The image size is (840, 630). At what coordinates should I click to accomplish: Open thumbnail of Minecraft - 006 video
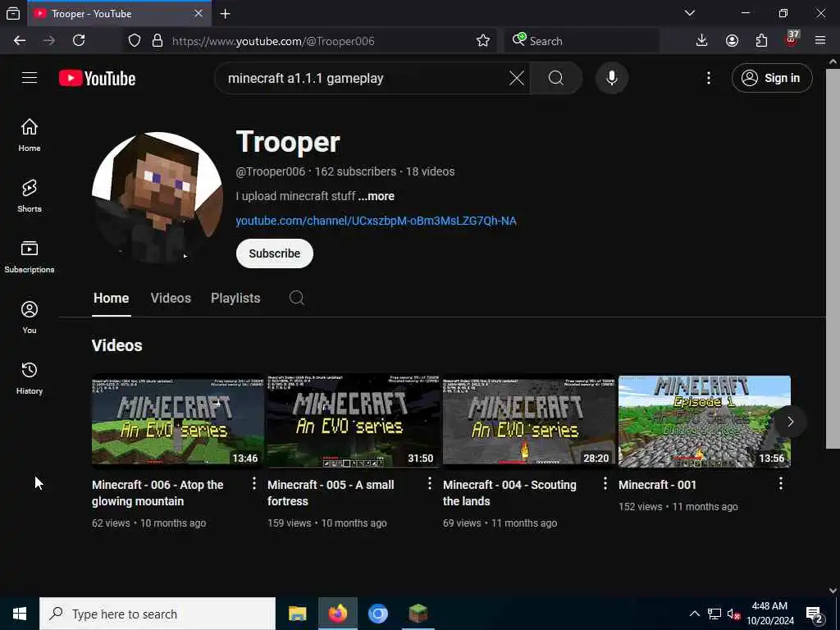pos(177,421)
